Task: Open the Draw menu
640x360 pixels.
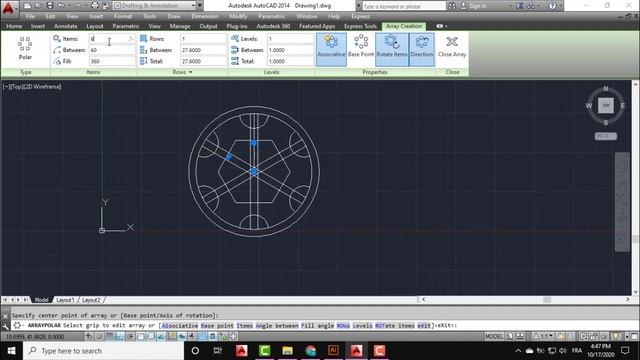Action: pos(173,16)
